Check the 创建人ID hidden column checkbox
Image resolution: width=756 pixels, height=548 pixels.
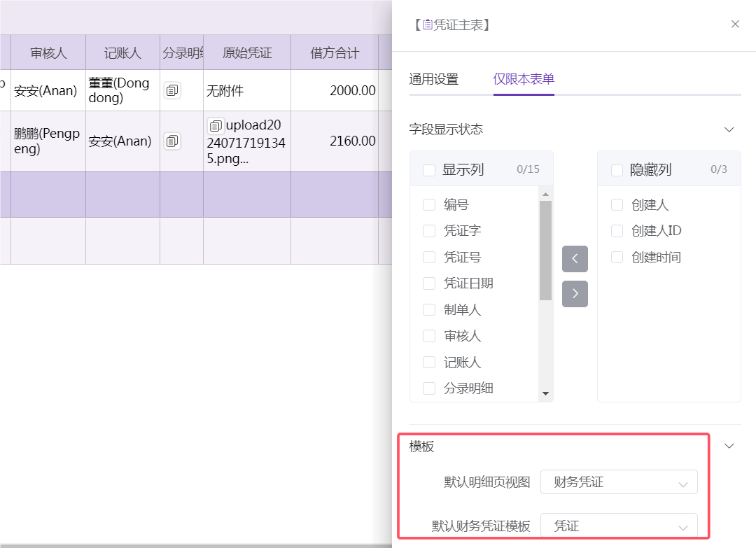click(x=617, y=231)
